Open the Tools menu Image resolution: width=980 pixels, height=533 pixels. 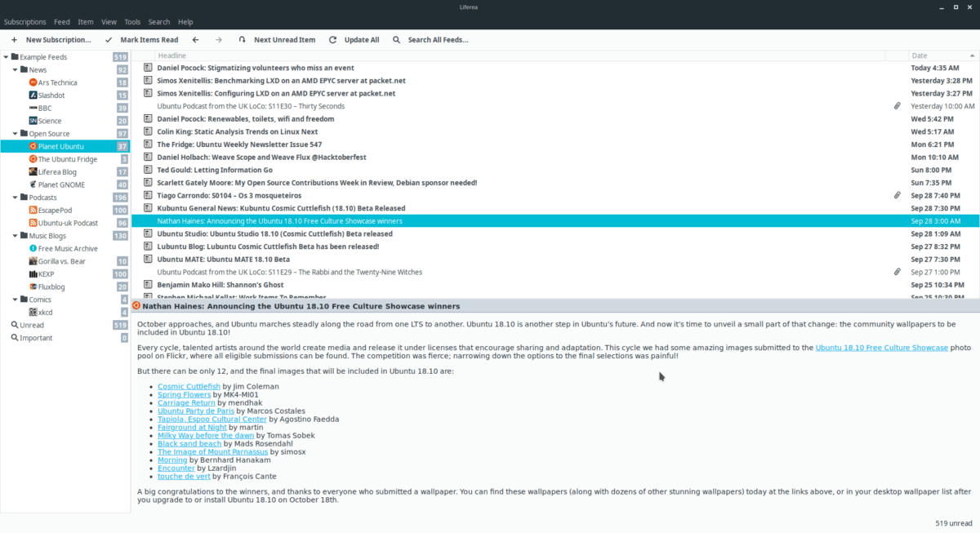(133, 22)
